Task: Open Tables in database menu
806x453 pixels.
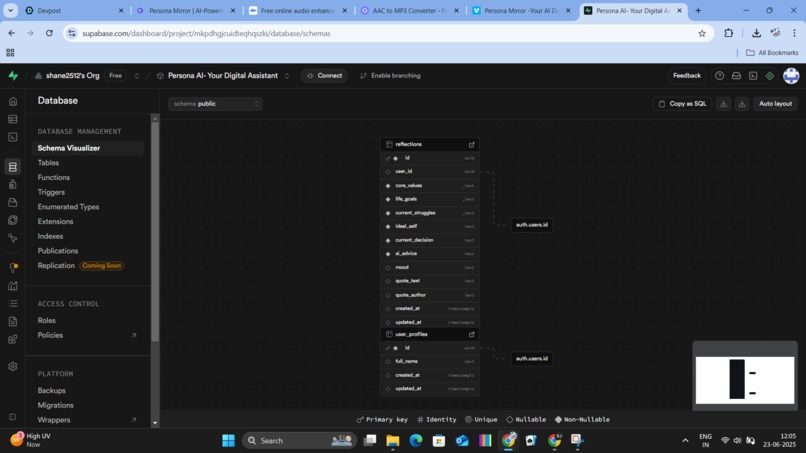Action: coord(48,162)
